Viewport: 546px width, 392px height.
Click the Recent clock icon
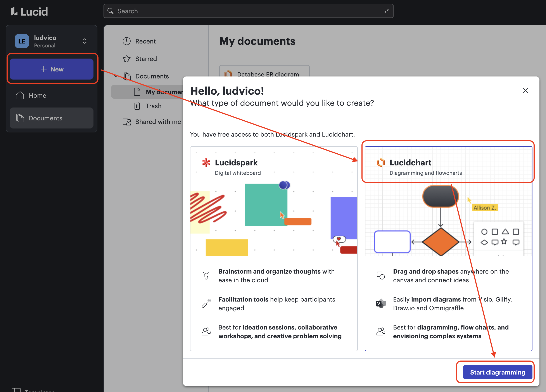(x=127, y=41)
